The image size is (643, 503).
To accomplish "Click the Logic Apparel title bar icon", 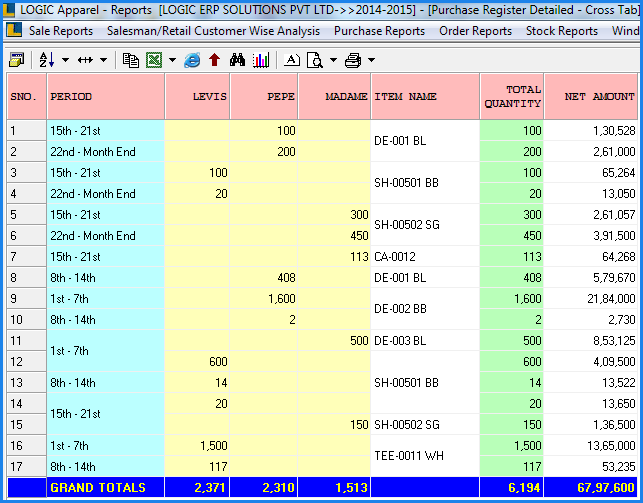I will pyautogui.click(x=9, y=9).
